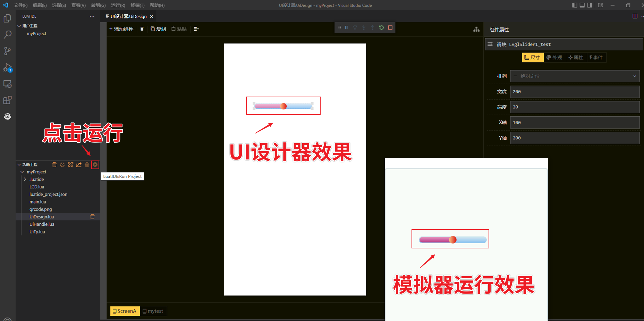Delete the active project using the trash icon
Screen dimensions: 644x321
click(x=54, y=164)
